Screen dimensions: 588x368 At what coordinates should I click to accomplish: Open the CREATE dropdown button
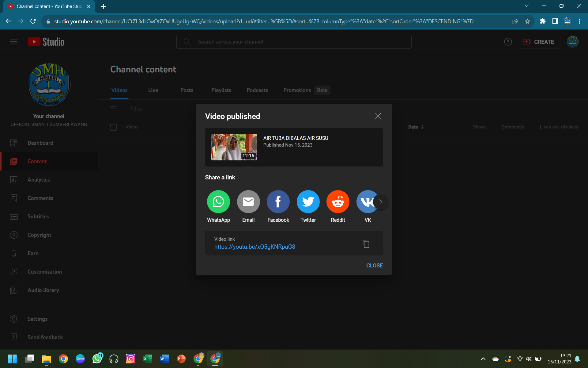(539, 42)
